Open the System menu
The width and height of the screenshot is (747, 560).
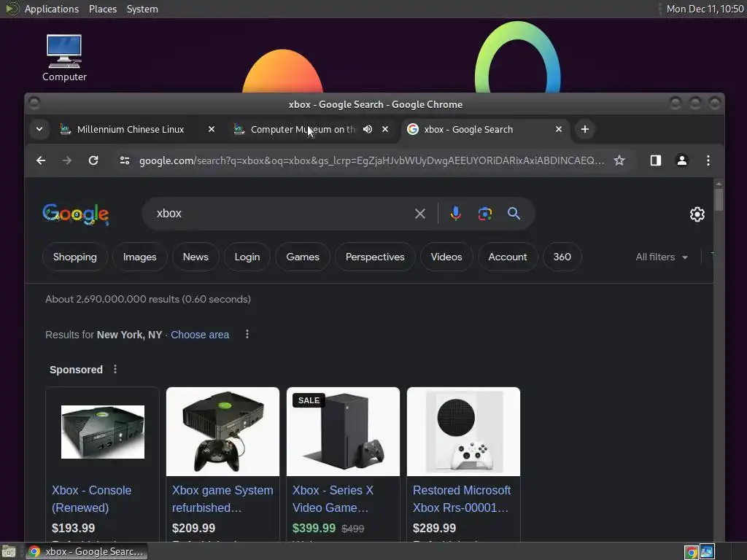(142, 9)
